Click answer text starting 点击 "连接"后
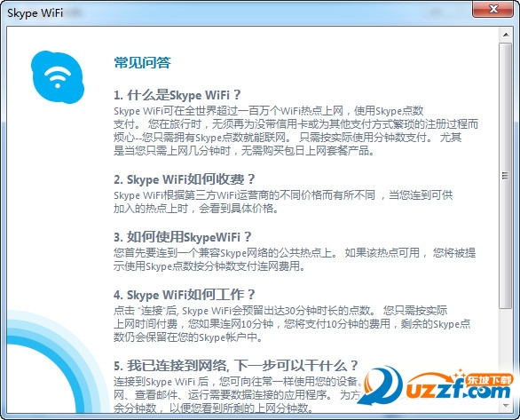The height and width of the screenshot is (420, 520). click(x=292, y=324)
